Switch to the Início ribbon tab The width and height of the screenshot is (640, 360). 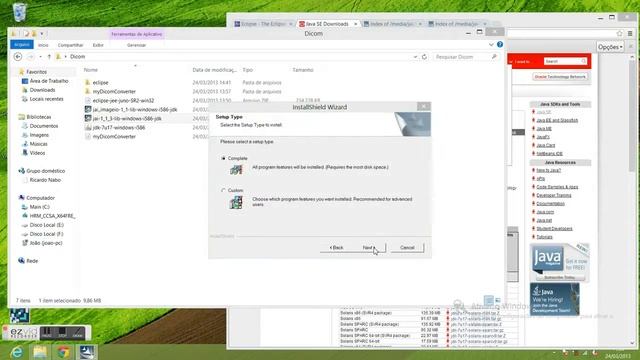(x=43, y=45)
